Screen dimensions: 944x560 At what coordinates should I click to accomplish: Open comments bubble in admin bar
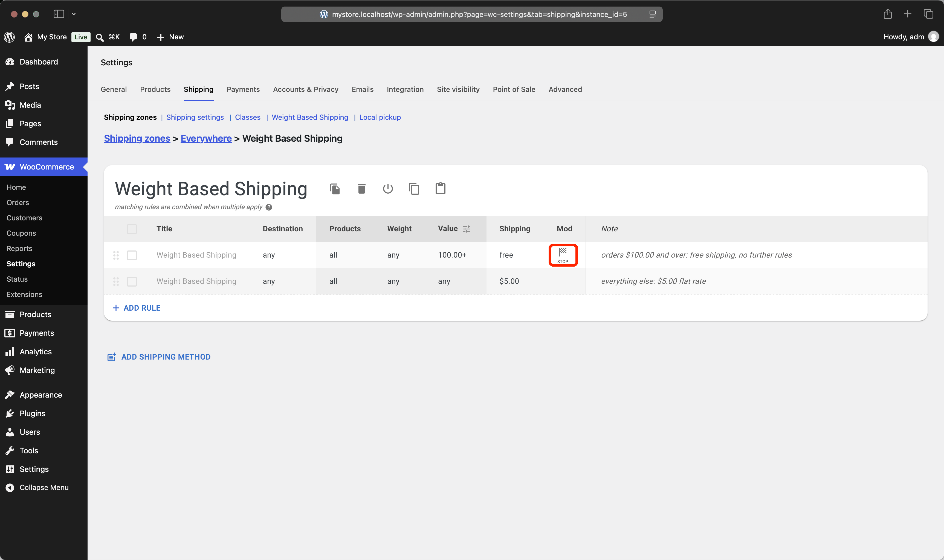click(133, 37)
